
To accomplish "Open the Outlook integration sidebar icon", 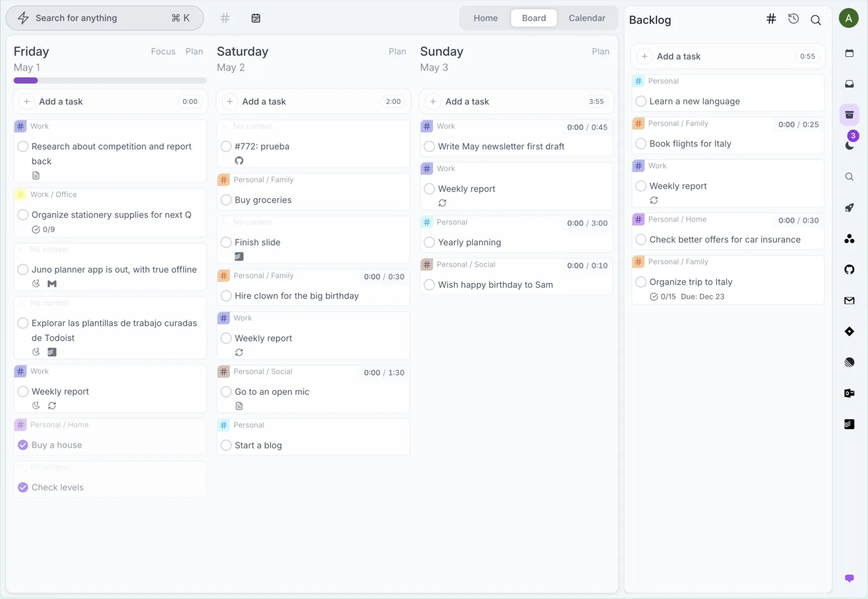I will 850,393.
